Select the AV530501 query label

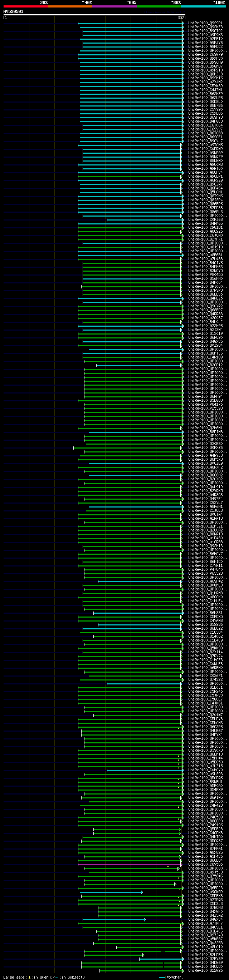13,11
